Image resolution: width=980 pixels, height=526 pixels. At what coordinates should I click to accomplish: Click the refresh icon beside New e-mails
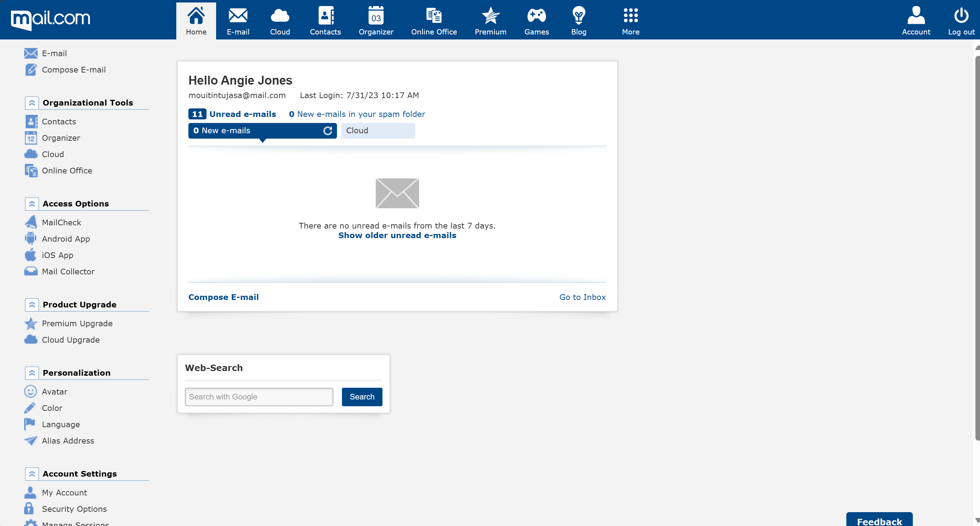(x=327, y=131)
